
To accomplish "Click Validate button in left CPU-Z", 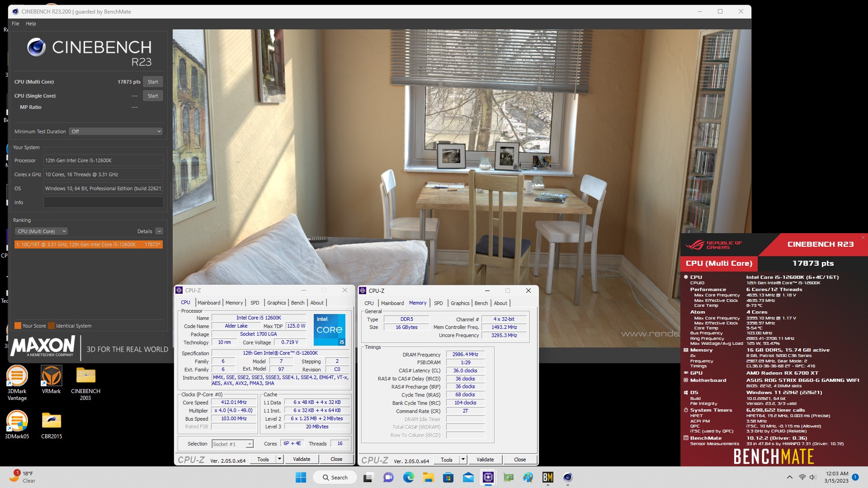I will 302,460.
